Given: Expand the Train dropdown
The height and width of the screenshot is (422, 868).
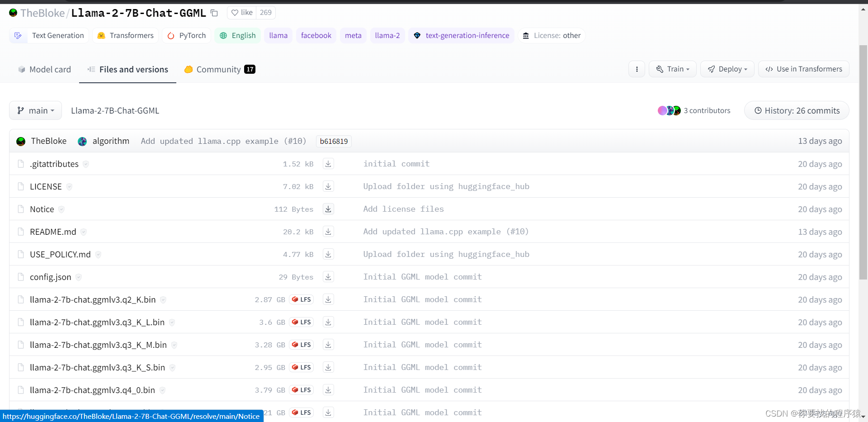Looking at the screenshot, I should (x=673, y=69).
